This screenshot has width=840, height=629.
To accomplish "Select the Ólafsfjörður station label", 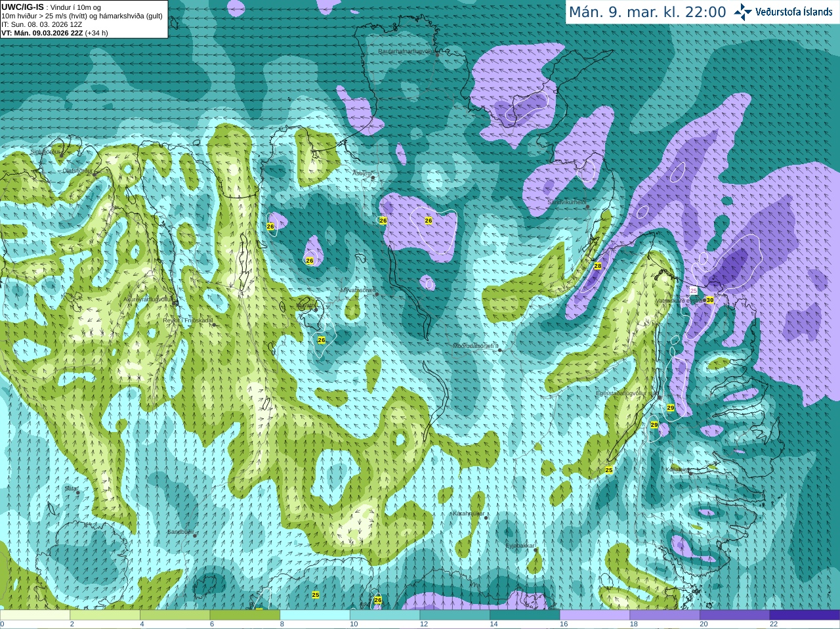I will coord(77,171).
